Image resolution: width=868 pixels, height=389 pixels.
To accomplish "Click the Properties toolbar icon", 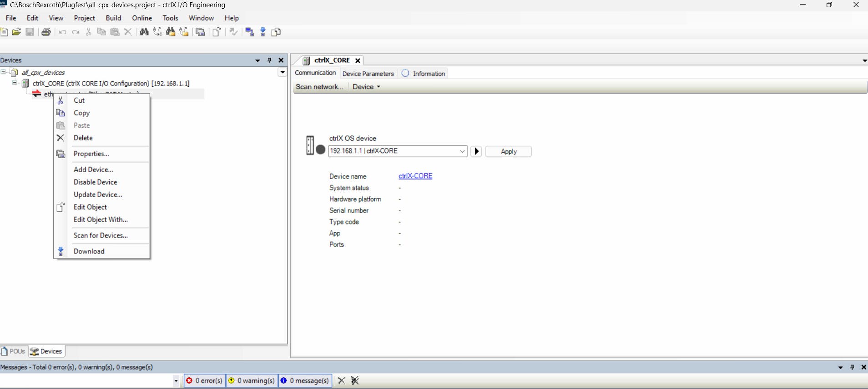I will (x=200, y=32).
